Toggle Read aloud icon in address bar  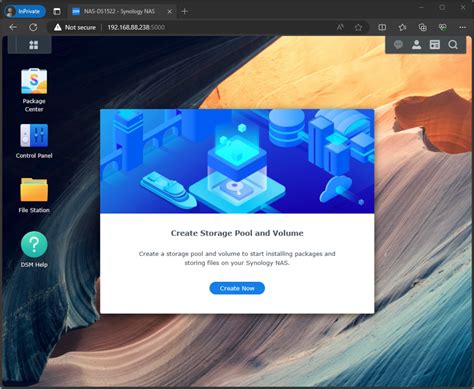point(340,27)
